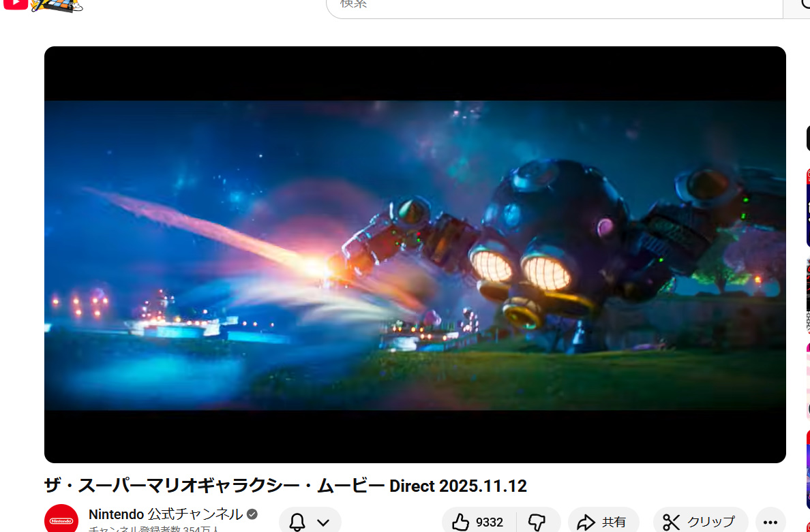The image size is (810, 532).
Task: Expand the chevron next to the bell
Action: pyautogui.click(x=323, y=522)
